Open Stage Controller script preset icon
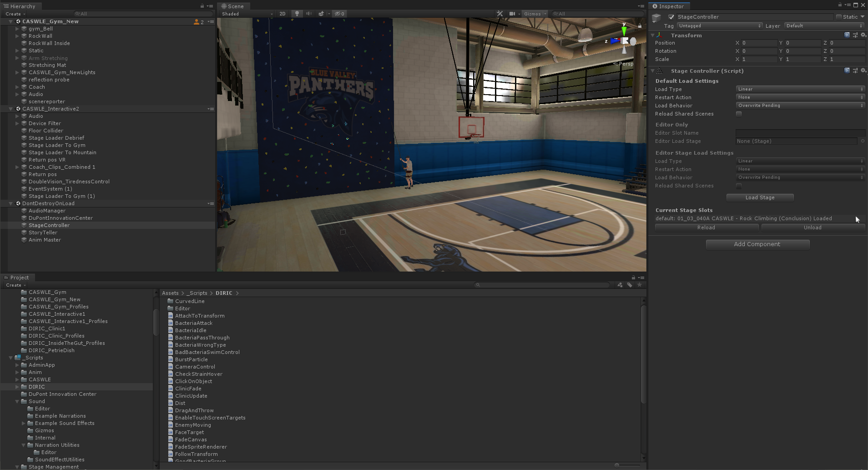The height and width of the screenshot is (470, 868). click(x=855, y=71)
